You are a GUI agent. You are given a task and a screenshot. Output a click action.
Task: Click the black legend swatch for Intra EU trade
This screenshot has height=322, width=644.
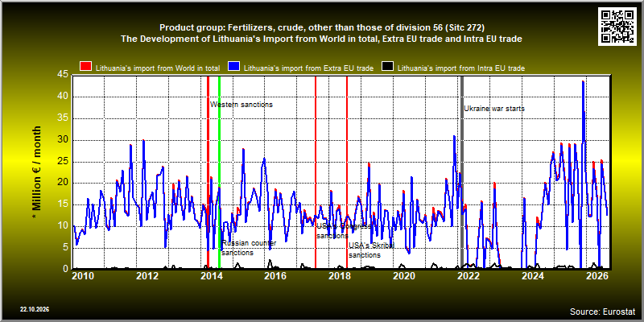(388, 67)
